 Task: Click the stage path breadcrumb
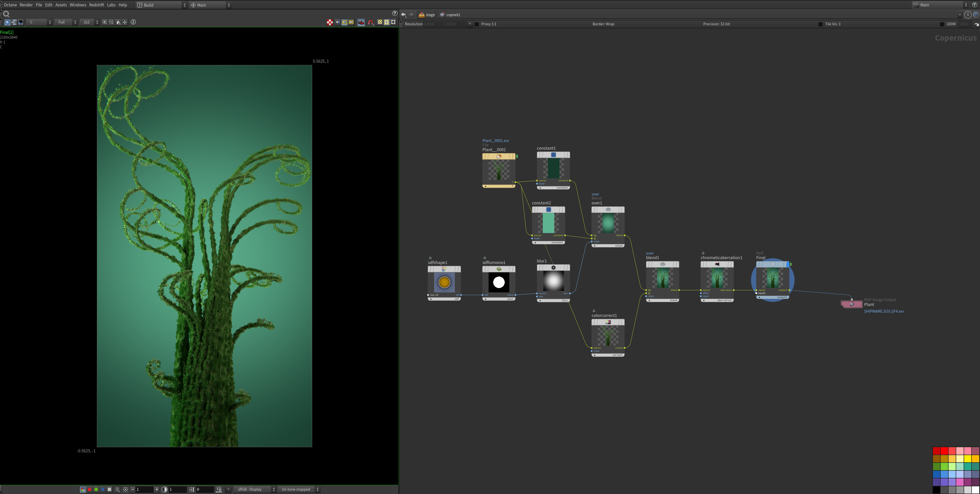click(x=427, y=15)
